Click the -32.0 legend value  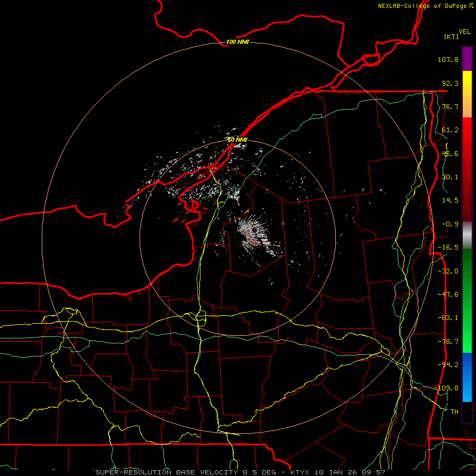coord(448,271)
